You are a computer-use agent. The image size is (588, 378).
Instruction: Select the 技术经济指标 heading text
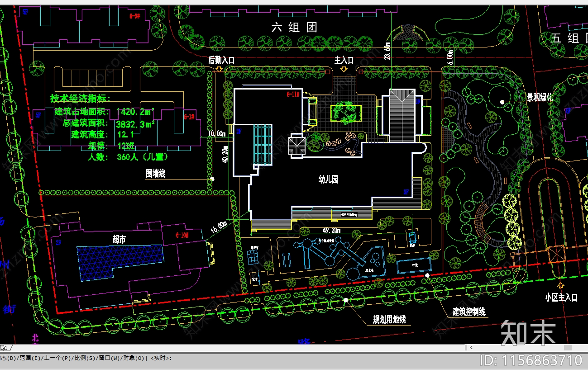coord(80,99)
